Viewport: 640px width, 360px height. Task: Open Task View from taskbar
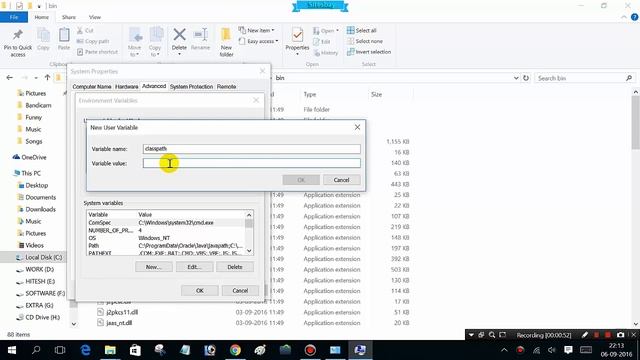tap(60, 350)
